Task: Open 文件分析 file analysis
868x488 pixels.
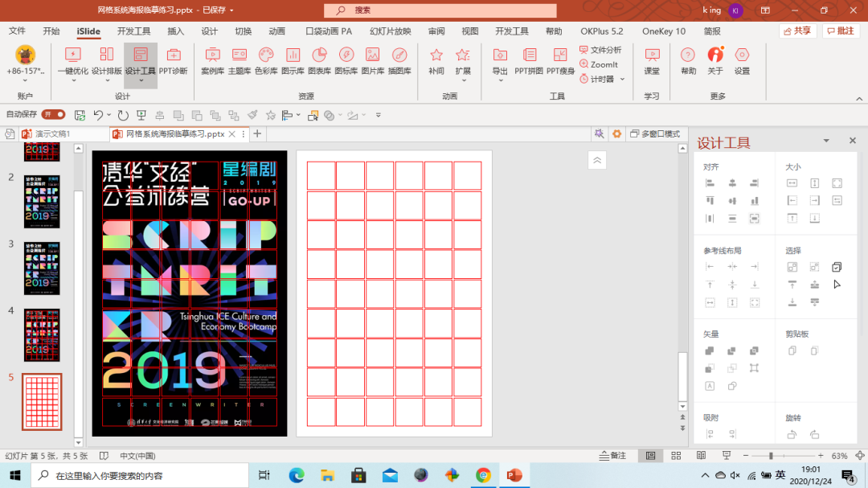Action: tap(600, 50)
